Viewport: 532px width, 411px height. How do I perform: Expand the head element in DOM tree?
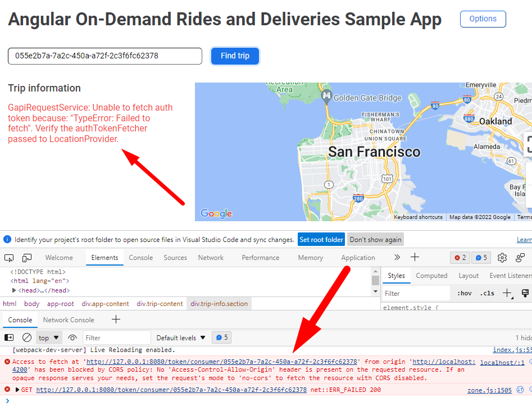coord(15,291)
